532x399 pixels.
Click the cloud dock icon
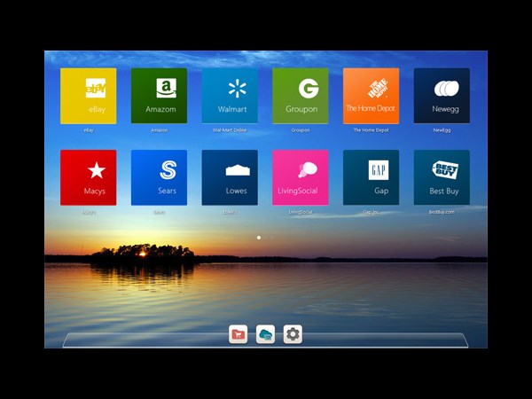click(x=265, y=334)
